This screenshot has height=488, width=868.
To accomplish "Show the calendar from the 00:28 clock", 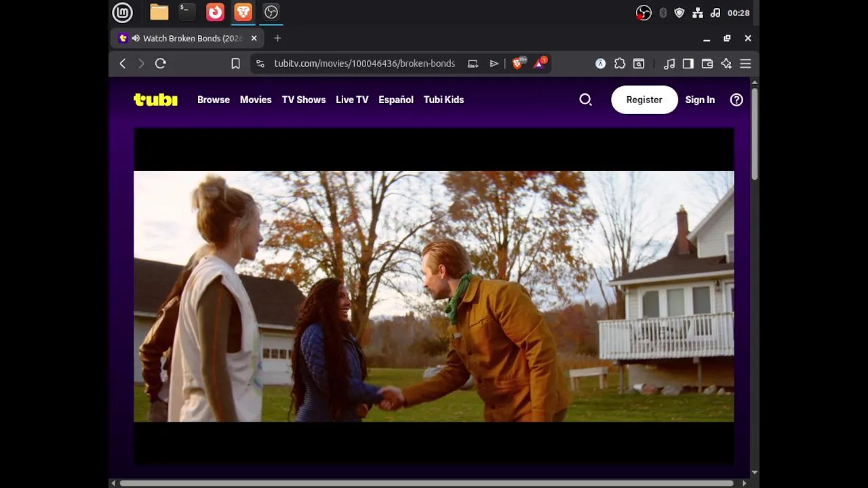I will pos(738,13).
